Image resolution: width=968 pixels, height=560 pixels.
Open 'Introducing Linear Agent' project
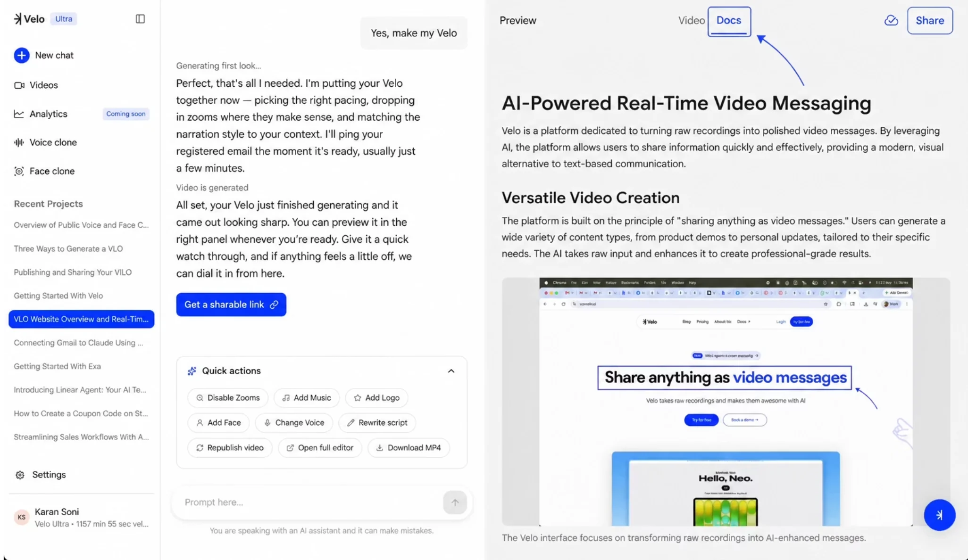[80, 390]
